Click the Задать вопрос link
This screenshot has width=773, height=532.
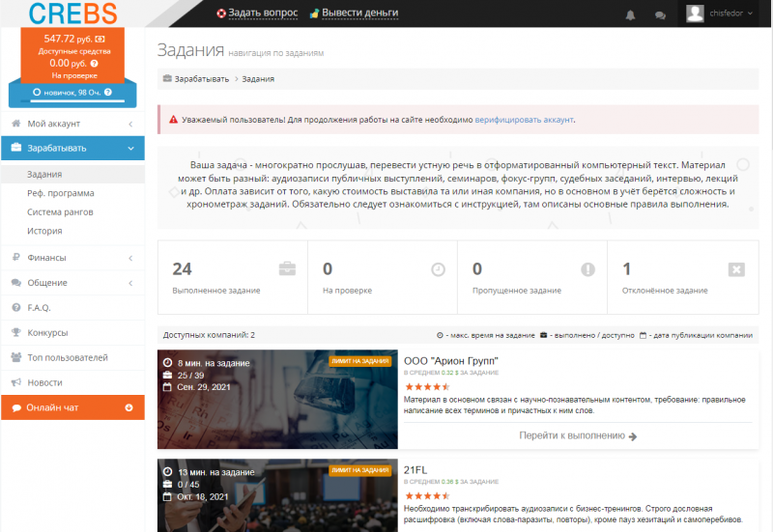click(x=263, y=13)
